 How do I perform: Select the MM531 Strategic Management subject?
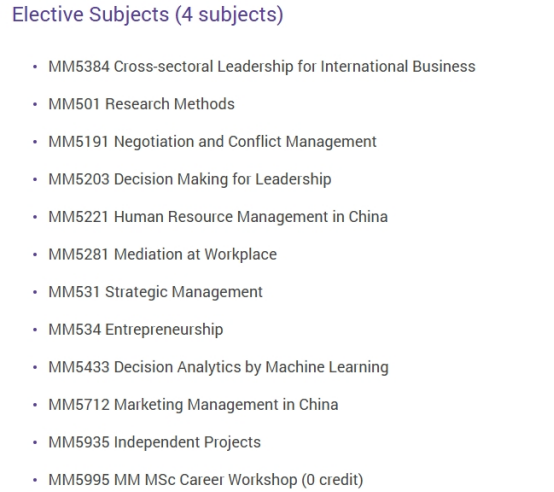[x=155, y=292]
